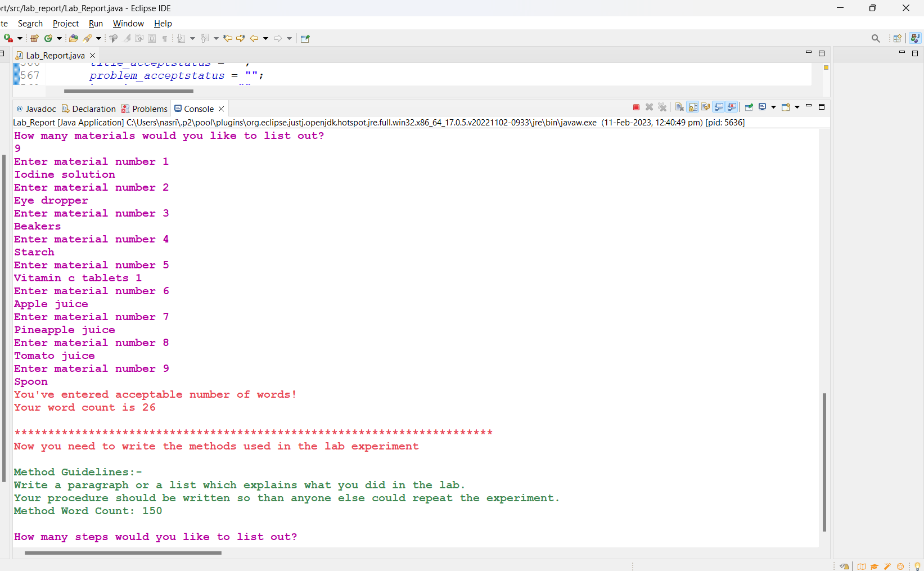Toggle show console when standard error changes
Viewport: 924px width, 571px height.
pyautogui.click(x=732, y=107)
